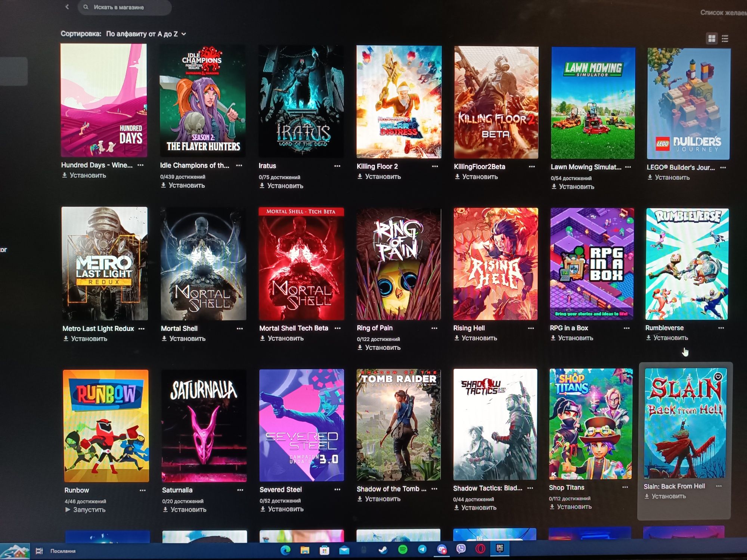Open Windows Task View in taskbar
747x560 pixels.
click(x=39, y=551)
